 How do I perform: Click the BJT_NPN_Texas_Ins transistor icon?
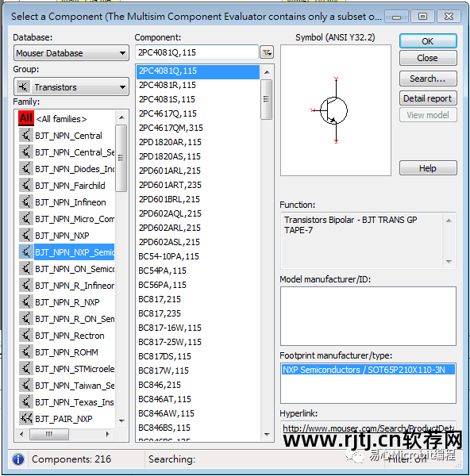[x=26, y=402]
